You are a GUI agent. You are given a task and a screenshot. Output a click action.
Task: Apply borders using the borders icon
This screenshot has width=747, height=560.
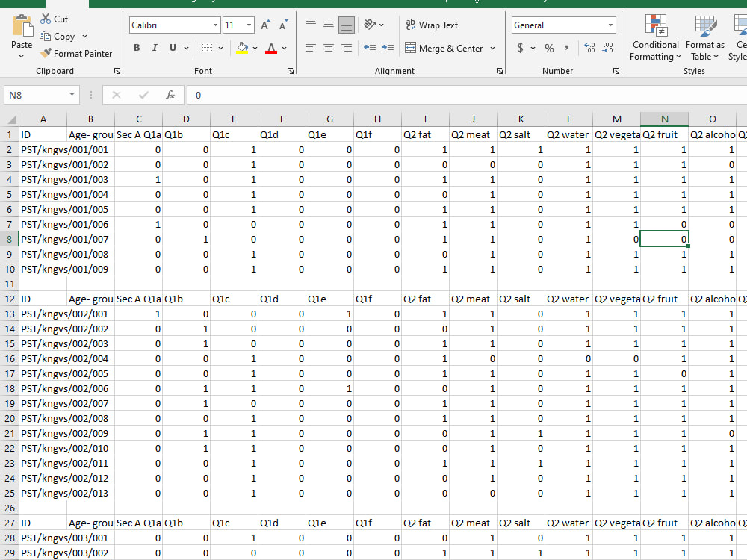(x=207, y=48)
